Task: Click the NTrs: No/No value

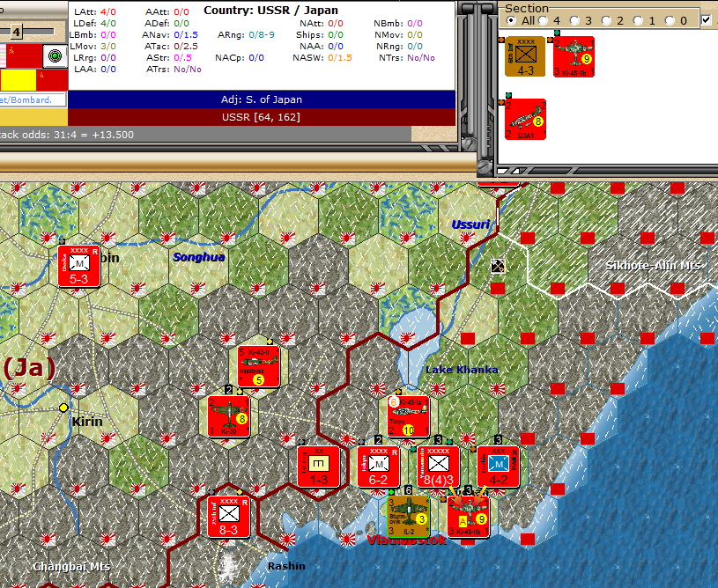Action: [421, 58]
